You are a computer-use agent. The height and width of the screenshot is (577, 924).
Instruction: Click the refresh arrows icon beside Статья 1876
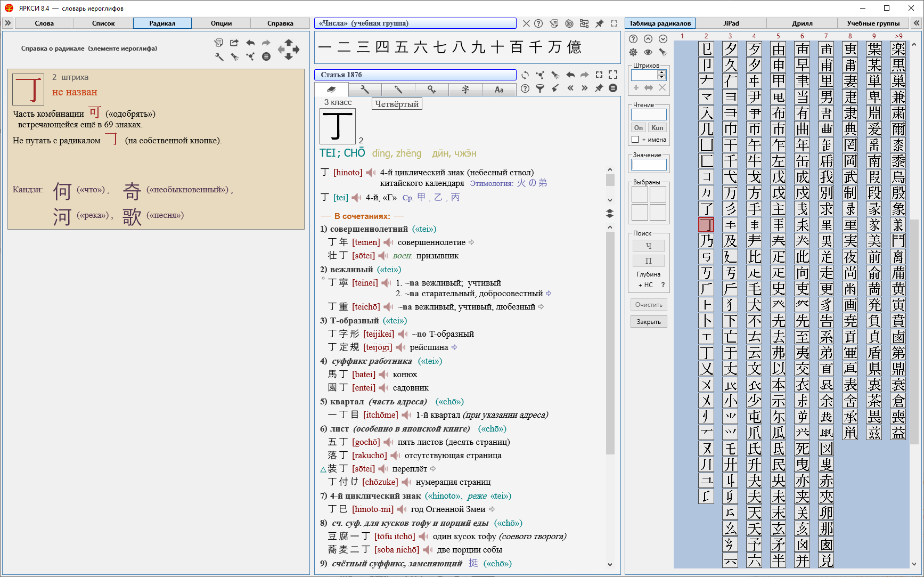click(x=525, y=75)
